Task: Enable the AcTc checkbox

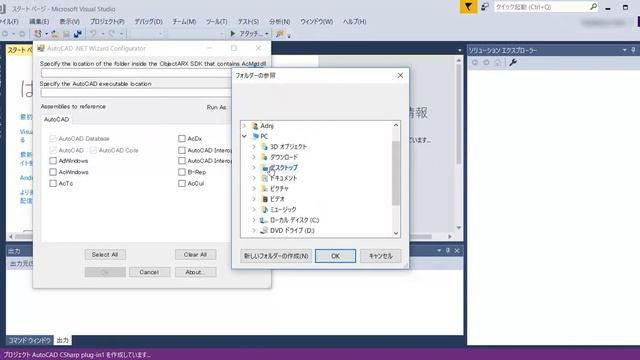Action: pyautogui.click(x=53, y=183)
